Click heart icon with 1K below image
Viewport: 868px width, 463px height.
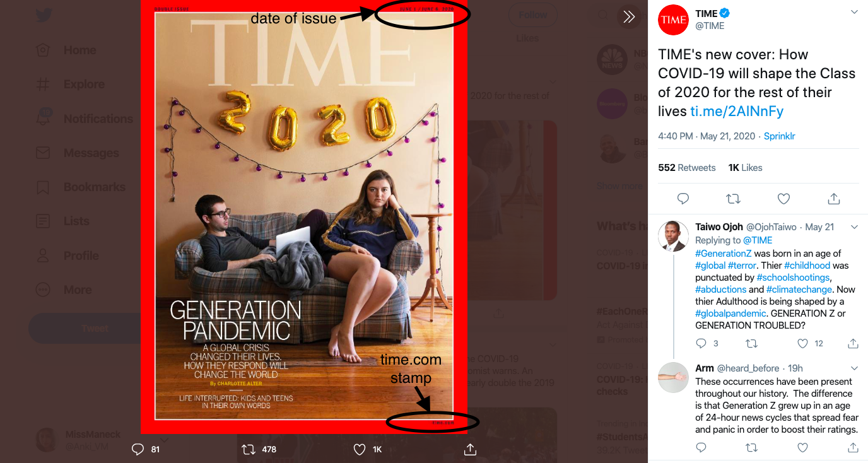coord(360,449)
